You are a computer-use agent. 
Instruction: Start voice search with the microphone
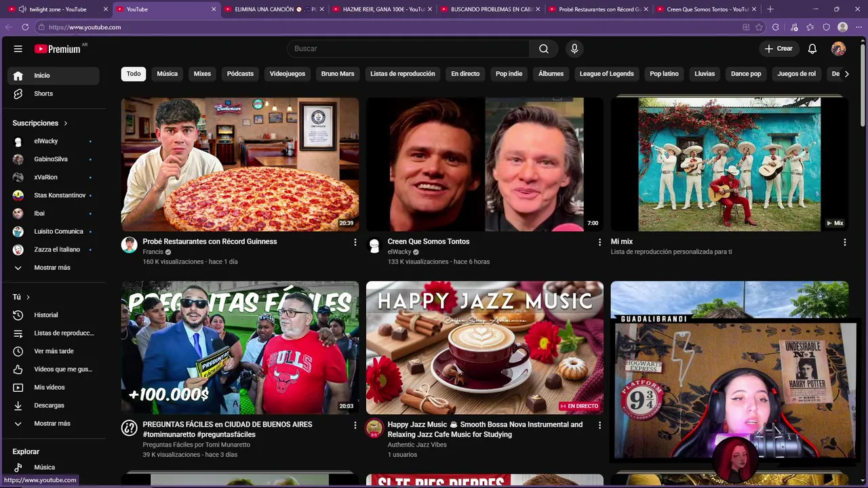point(574,49)
